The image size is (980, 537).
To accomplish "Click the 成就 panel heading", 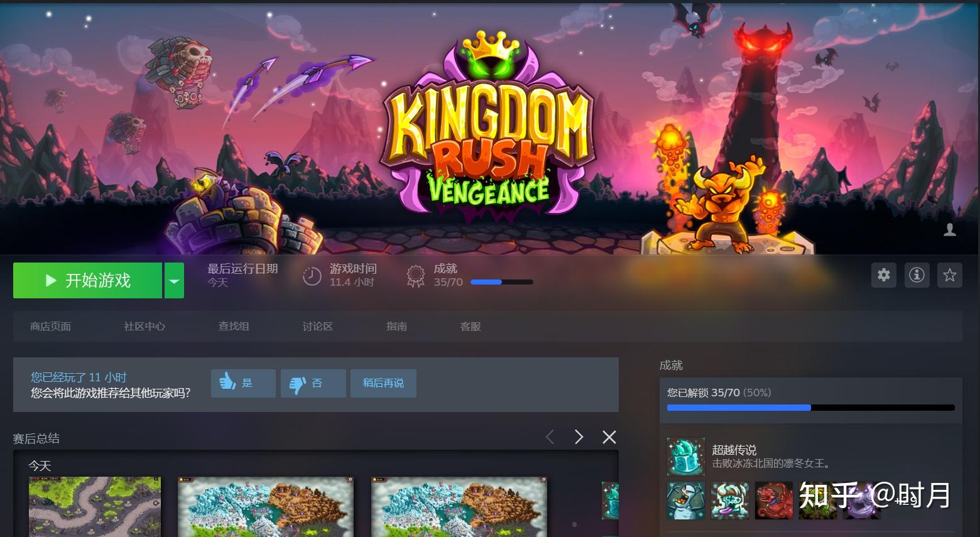I will [671, 366].
